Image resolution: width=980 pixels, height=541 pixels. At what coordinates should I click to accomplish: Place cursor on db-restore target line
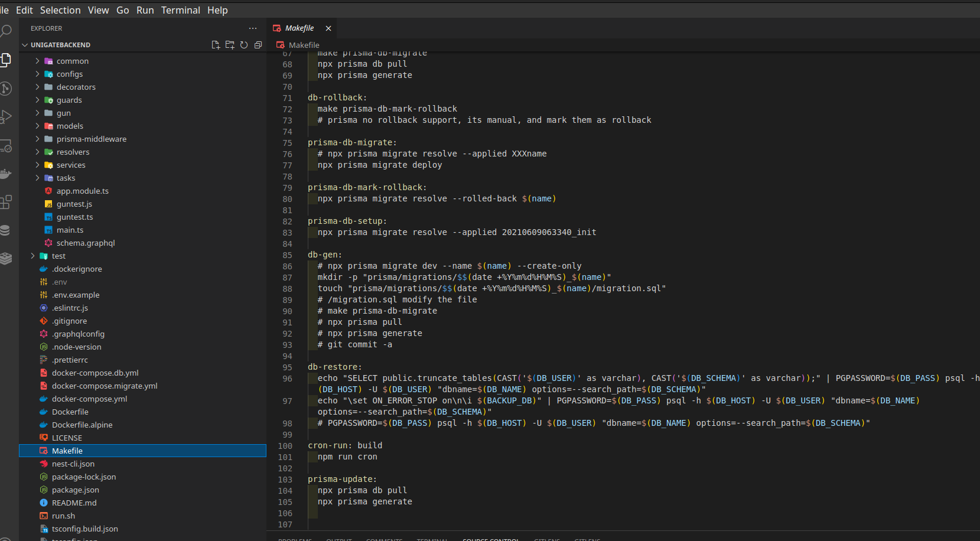click(x=334, y=367)
